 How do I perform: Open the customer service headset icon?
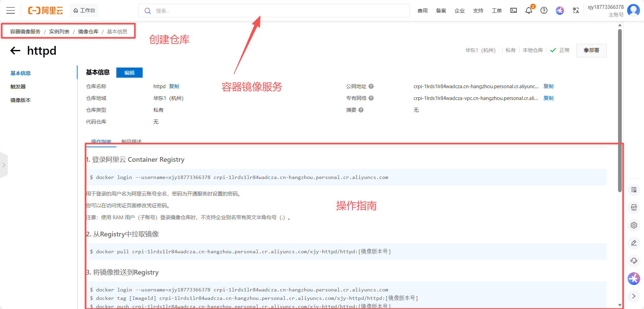[634, 261]
